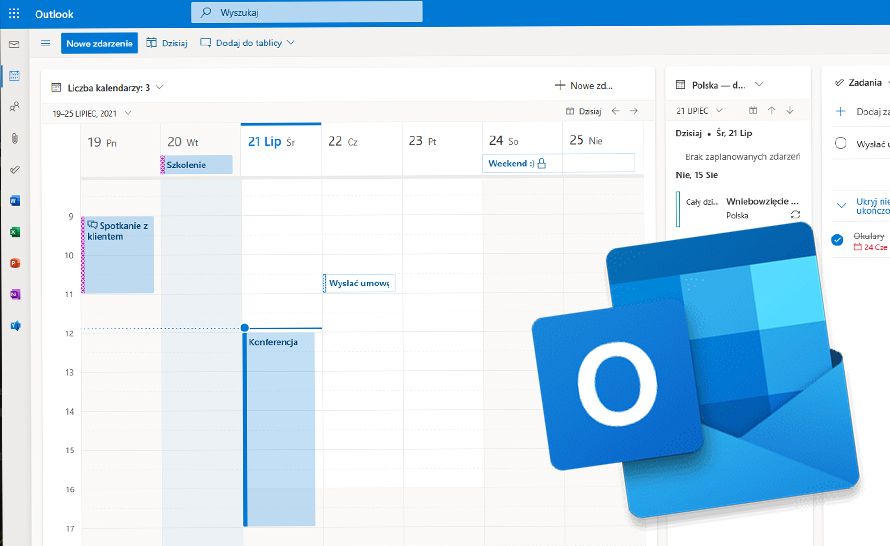Click the Wysłać task title text
The height and width of the screenshot is (546, 890).
pyautogui.click(x=873, y=144)
